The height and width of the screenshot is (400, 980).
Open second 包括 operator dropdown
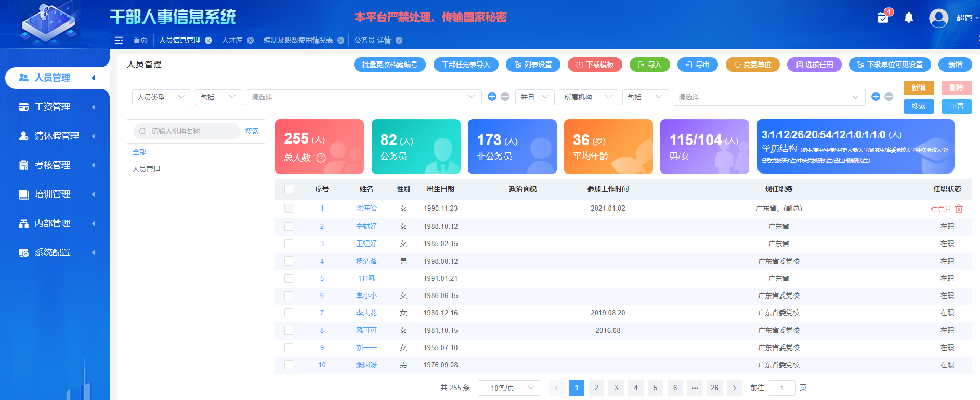click(x=645, y=97)
